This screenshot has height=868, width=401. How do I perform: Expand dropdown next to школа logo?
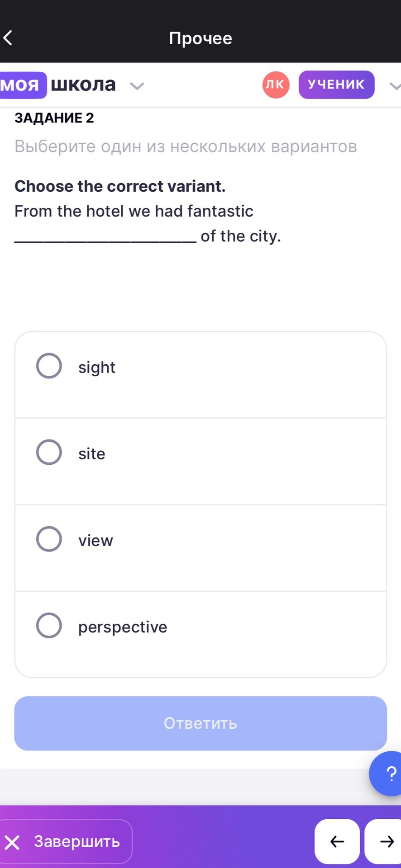point(137,85)
